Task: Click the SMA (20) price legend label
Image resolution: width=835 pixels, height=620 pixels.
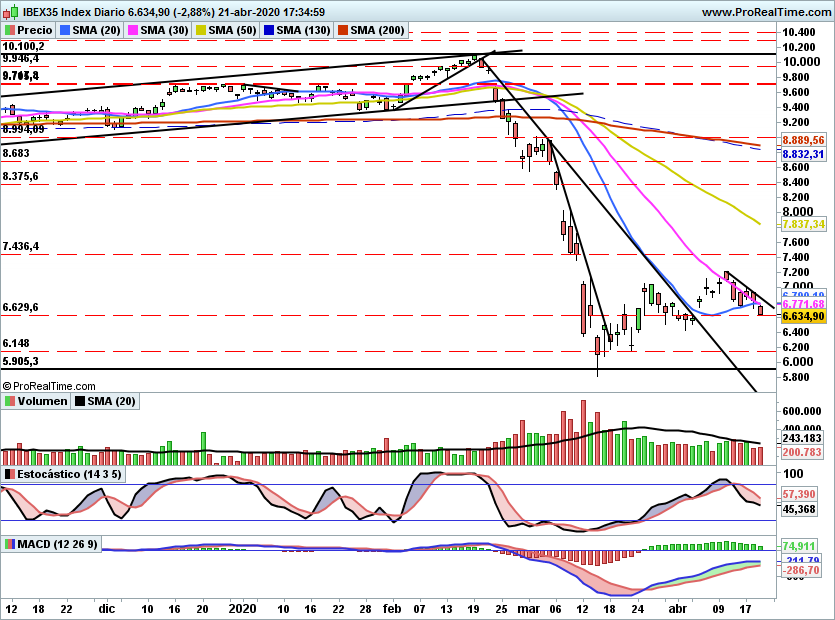Action: (96, 30)
